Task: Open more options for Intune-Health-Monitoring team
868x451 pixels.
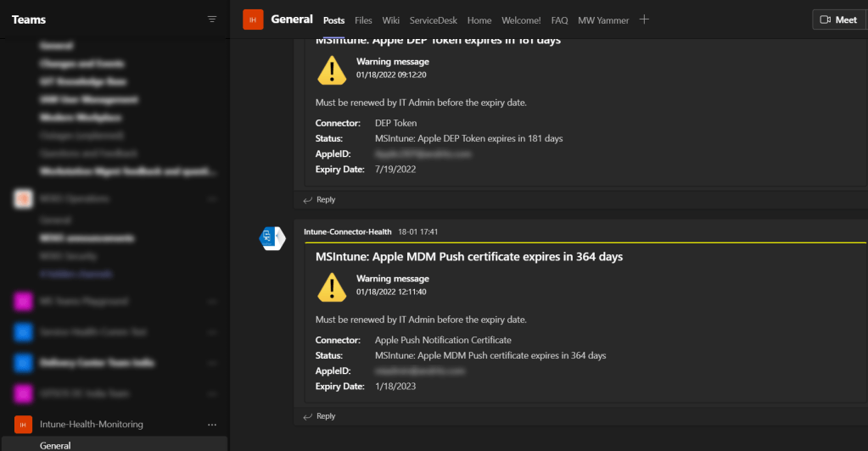Action: (x=212, y=424)
